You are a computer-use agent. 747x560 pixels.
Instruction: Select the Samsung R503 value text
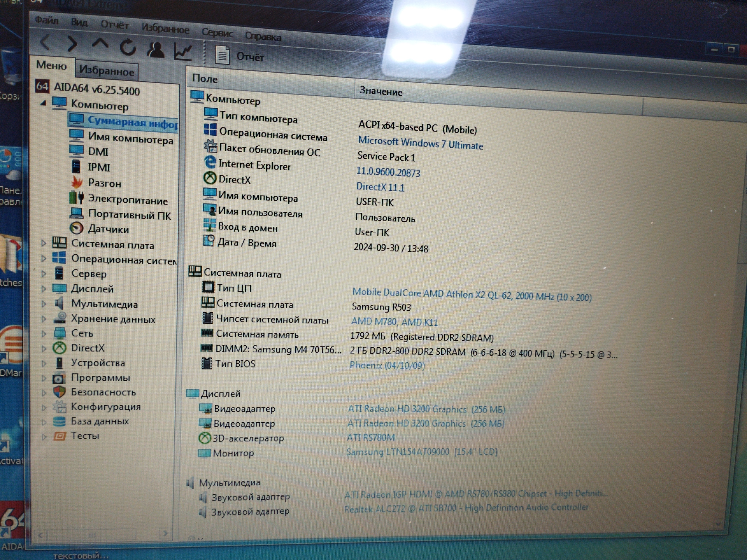pos(381,307)
